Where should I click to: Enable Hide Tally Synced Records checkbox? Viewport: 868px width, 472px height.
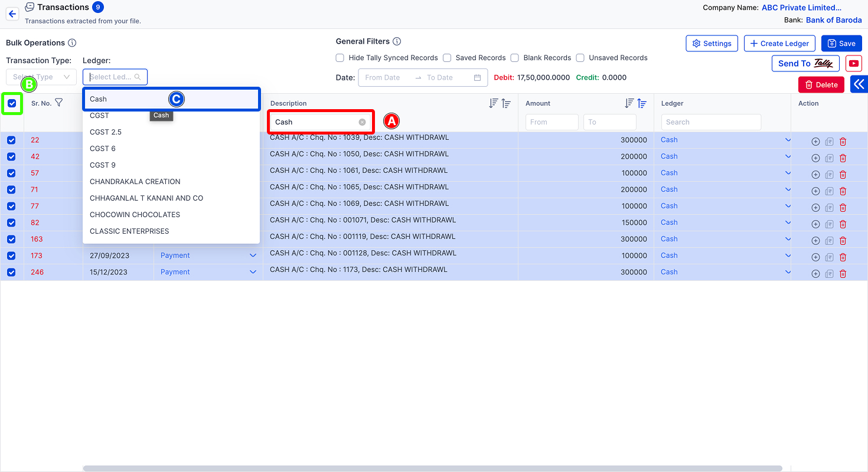tap(340, 58)
